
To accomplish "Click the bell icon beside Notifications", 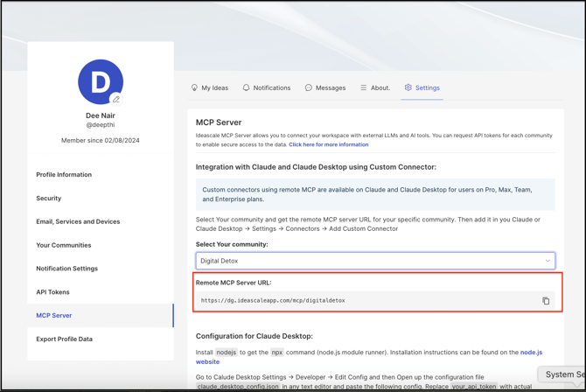I will coord(246,88).
